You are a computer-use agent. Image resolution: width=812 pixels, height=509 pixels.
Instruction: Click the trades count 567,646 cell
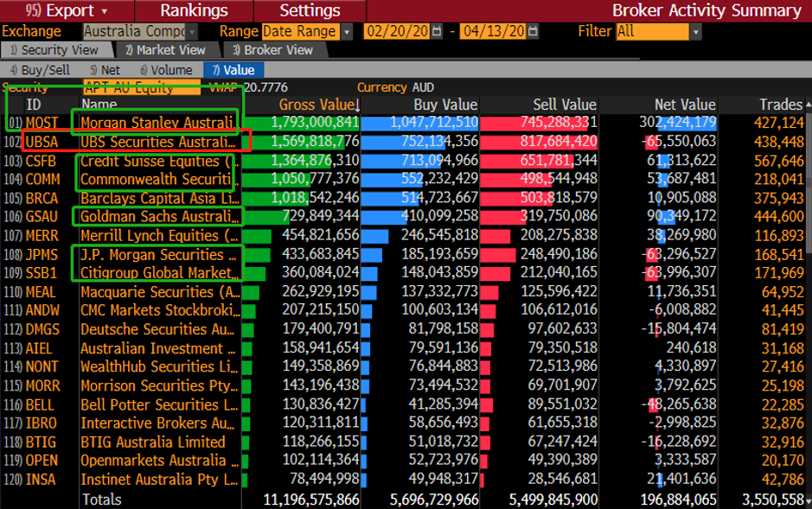pyautogui.click(x=779, y=161)
